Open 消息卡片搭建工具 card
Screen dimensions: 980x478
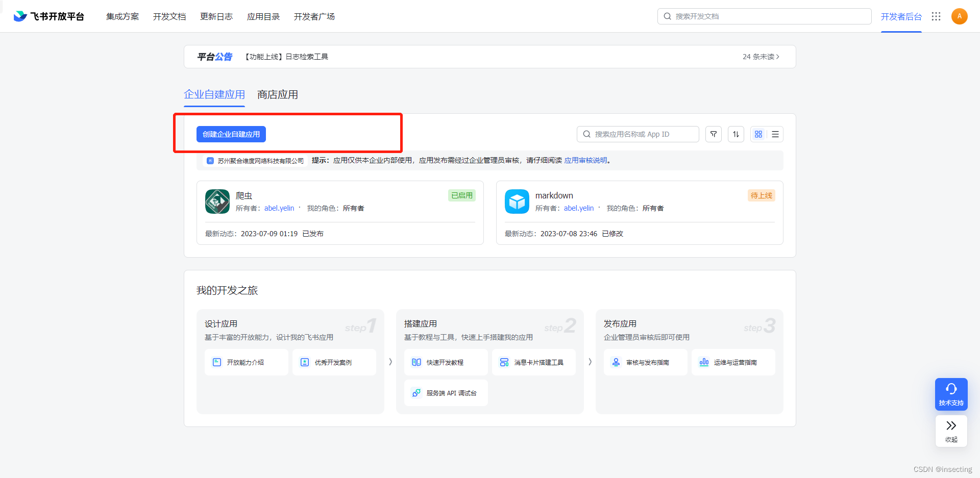533,362
